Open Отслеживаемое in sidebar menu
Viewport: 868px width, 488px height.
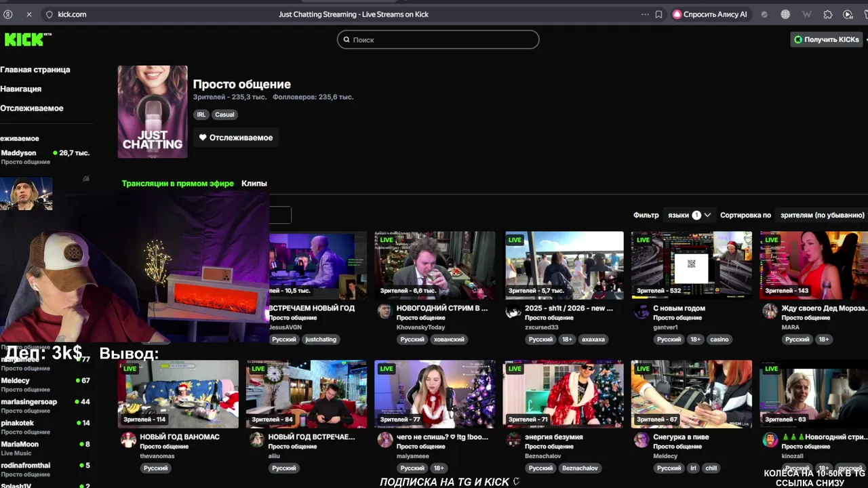point(32,108)
